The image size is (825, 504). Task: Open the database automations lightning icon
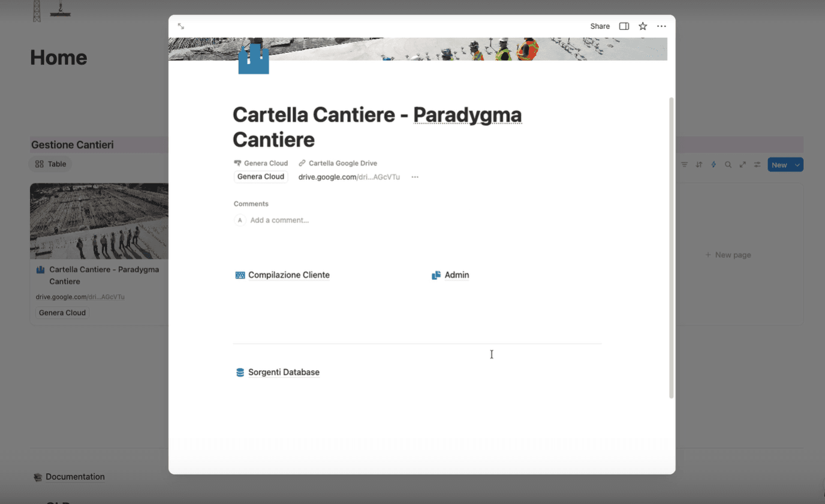(713, 164)
